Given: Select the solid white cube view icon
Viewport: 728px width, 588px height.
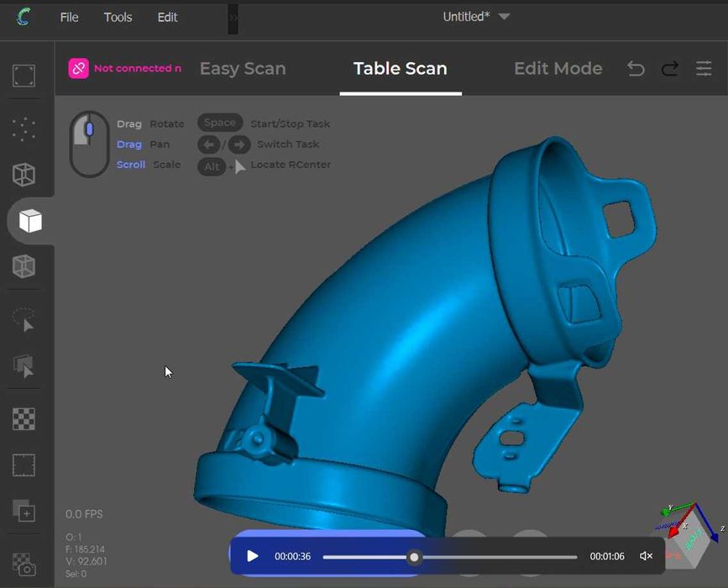Looking at the screenshot, I should [x=30, y=221].
